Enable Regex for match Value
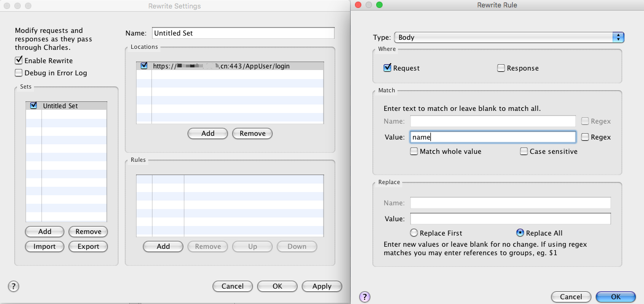Image resolution: width=644 pixels, height=304 pixels. (x=585, y=137)
